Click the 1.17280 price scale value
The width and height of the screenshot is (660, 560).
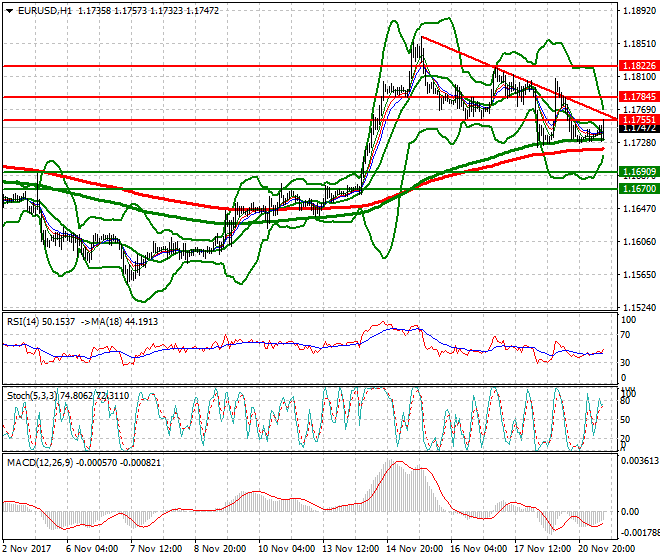[639, 143]
